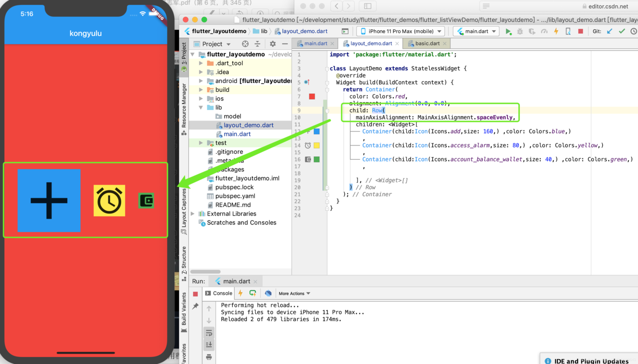
Task: Close the main.dart Run tab
Action: point(256,282)
